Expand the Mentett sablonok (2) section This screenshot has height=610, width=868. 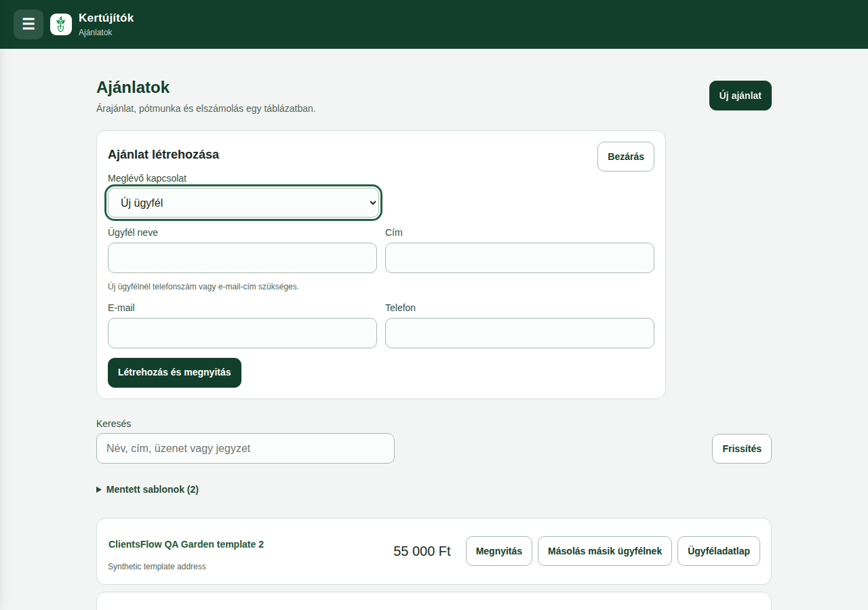(147, 489)
